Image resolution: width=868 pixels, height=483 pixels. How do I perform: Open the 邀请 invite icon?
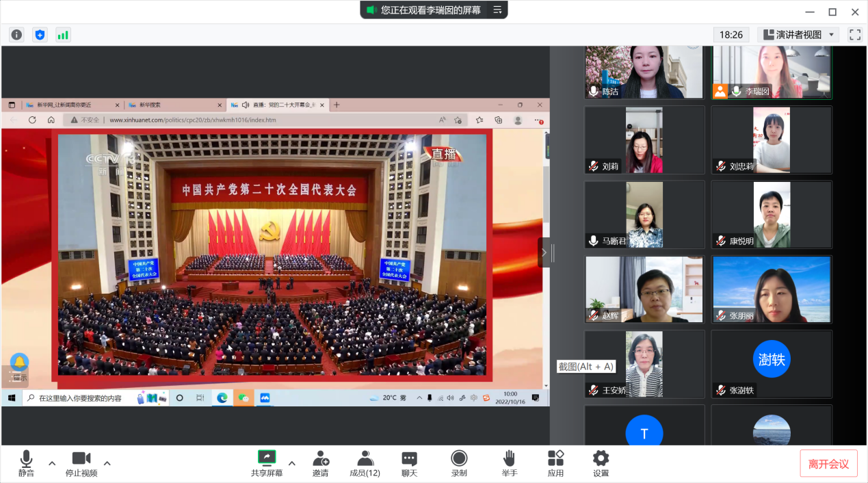[x=320, y=463]
